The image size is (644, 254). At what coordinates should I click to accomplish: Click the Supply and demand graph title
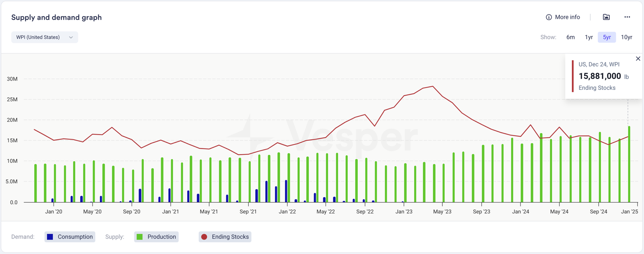(56, 17)
